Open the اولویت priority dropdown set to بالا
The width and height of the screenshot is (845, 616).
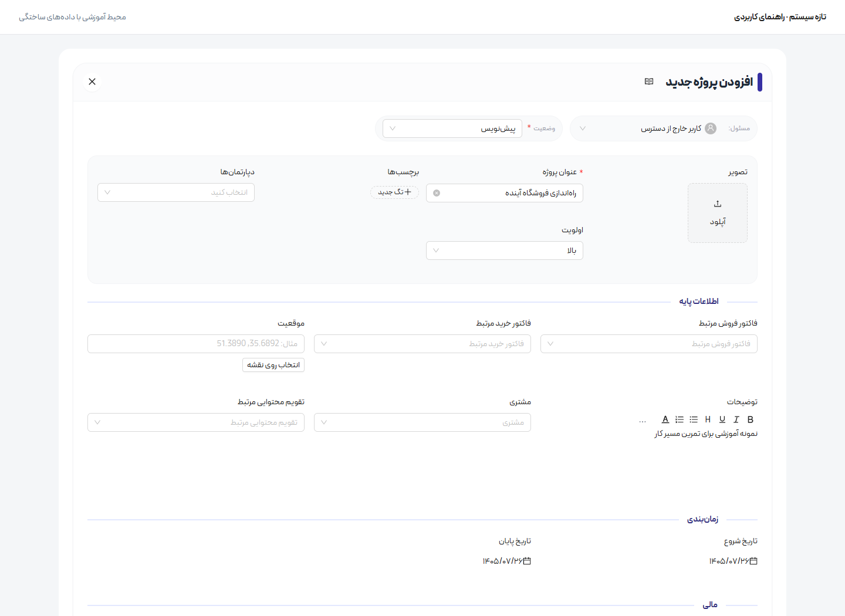point(505,251)
